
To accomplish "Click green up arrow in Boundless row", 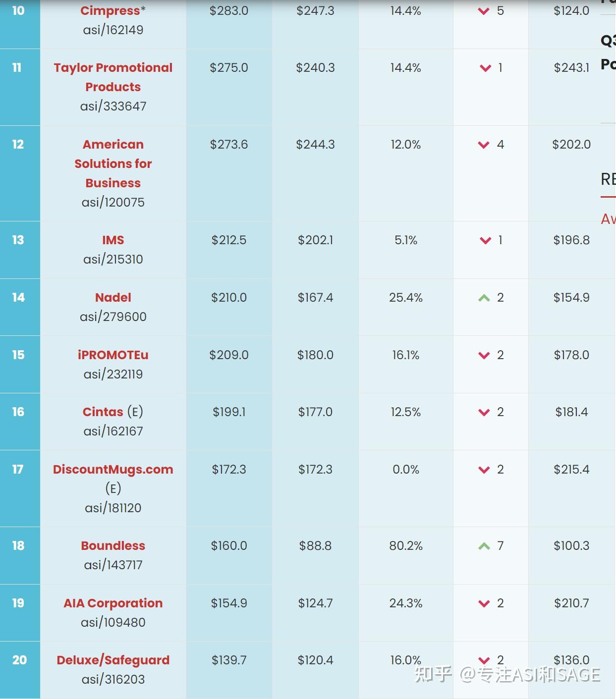I will point(484,546).
